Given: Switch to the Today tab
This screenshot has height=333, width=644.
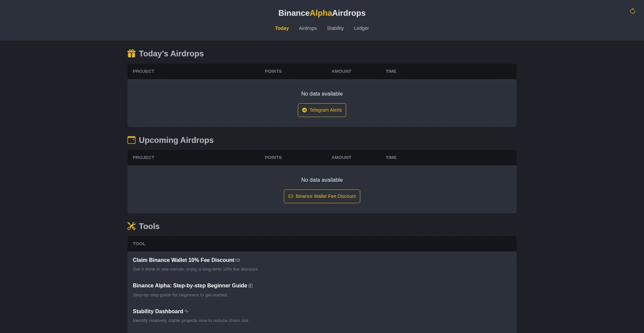Looking at the screenshot, I should click(282, 28).
